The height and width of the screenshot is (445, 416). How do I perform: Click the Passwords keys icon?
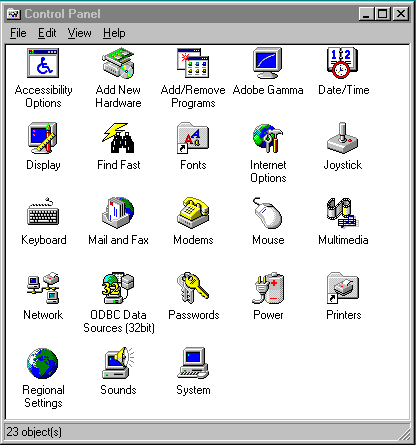193,288
